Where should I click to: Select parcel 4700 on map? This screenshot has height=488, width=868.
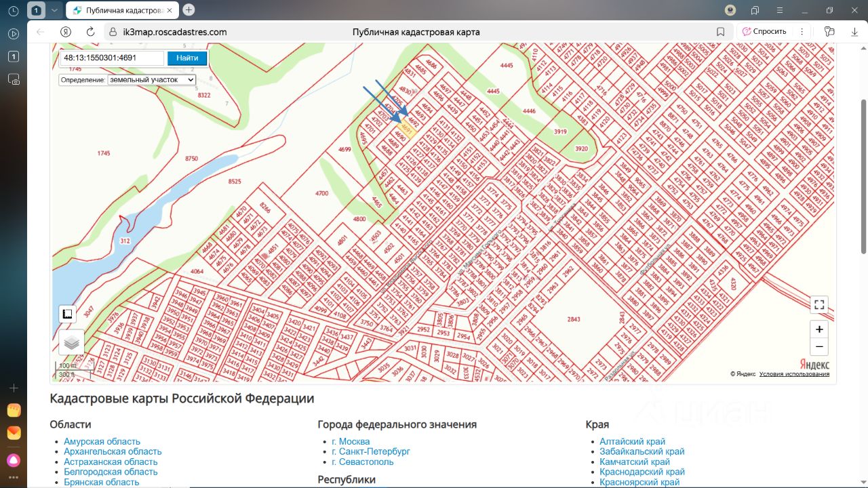[321, 193]
